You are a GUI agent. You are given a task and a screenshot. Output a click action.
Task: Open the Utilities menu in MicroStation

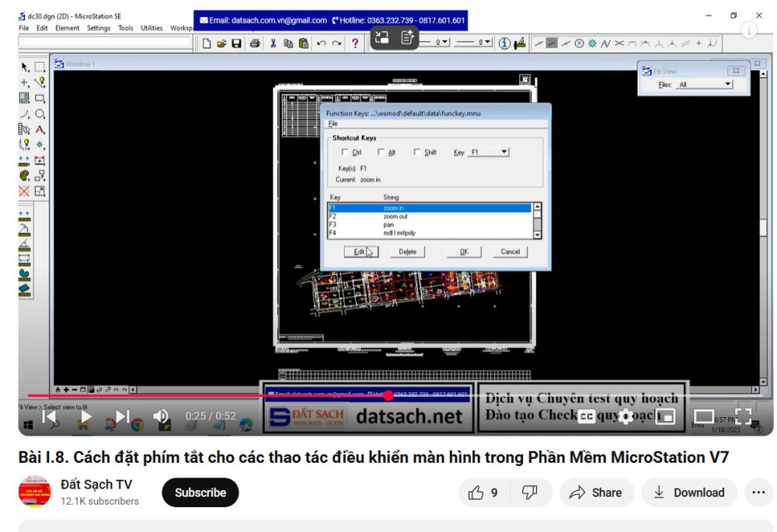point(152,28)
